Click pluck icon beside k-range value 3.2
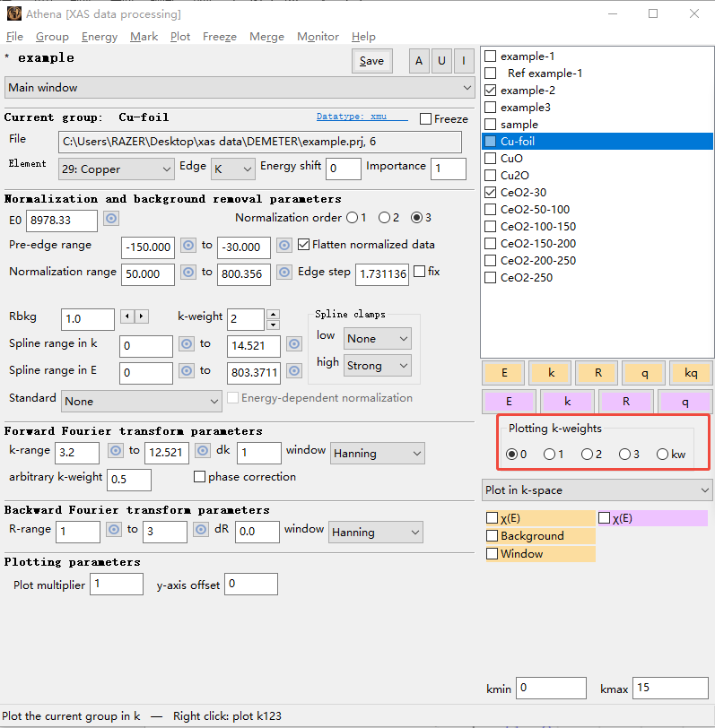Screen dimensions: 715x728 point(114,451)
